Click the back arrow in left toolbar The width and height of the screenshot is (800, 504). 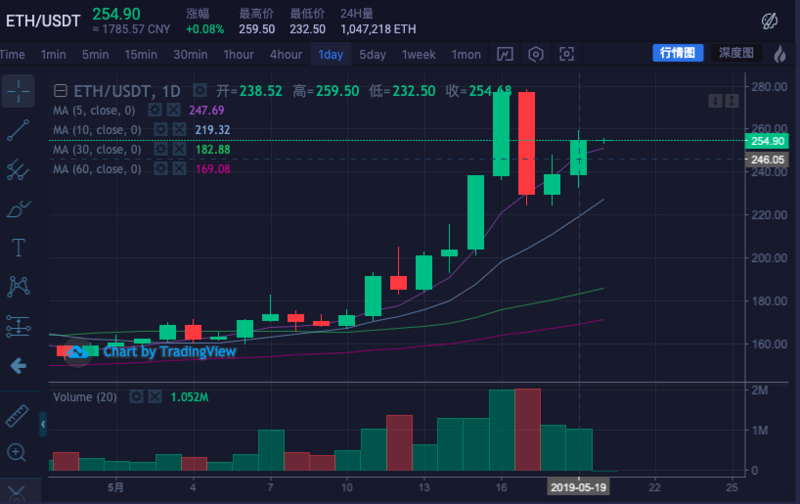click(18, 365)
